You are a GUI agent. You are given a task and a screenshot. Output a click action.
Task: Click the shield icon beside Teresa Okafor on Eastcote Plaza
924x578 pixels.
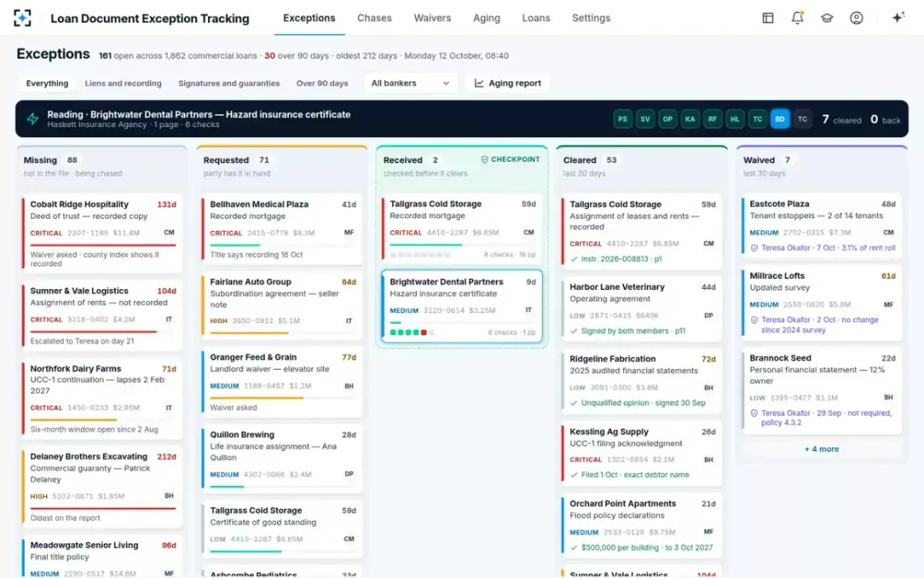click(x=755, y=248)
